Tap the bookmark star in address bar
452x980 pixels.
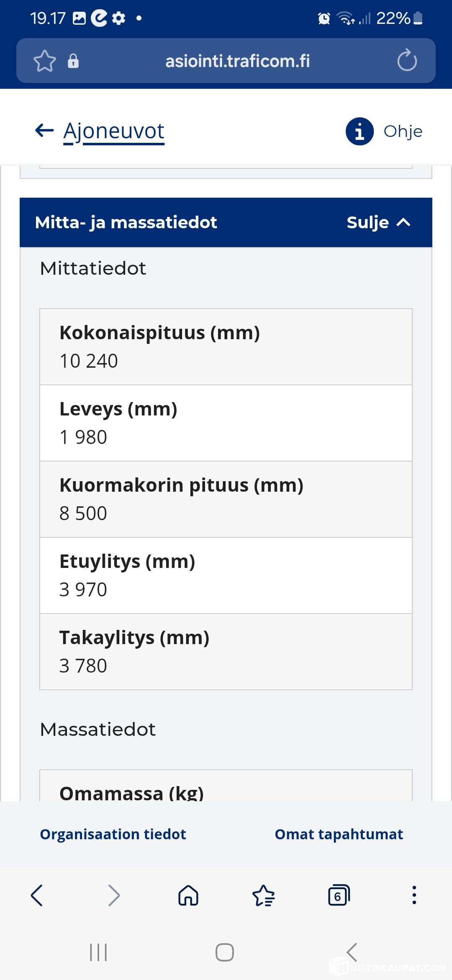tap(45, 61)
